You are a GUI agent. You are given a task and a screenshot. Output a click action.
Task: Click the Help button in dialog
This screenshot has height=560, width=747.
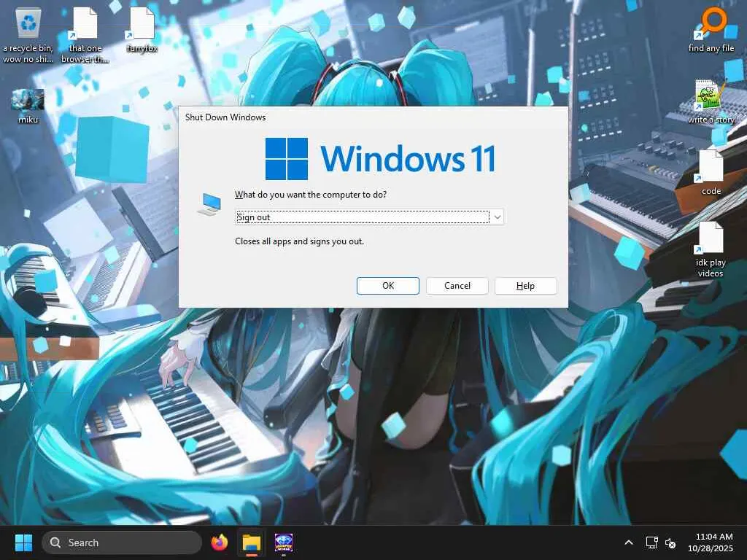[x=525, y=286]
